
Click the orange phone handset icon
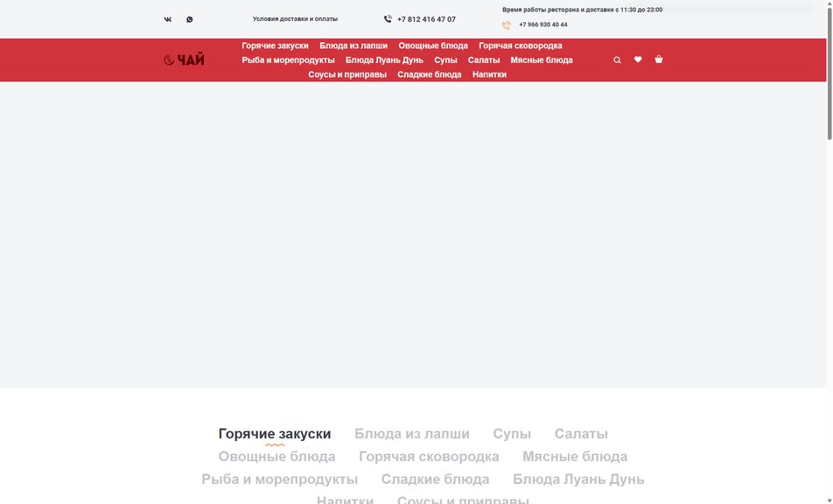point(507,25)
